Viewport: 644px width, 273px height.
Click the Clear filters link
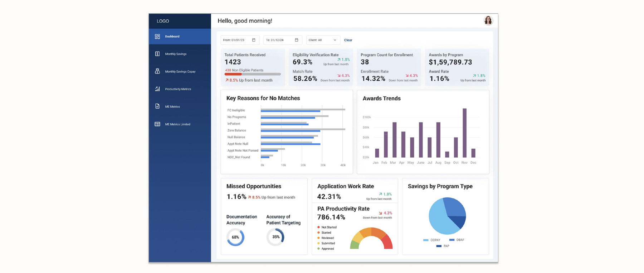[348, 40]
